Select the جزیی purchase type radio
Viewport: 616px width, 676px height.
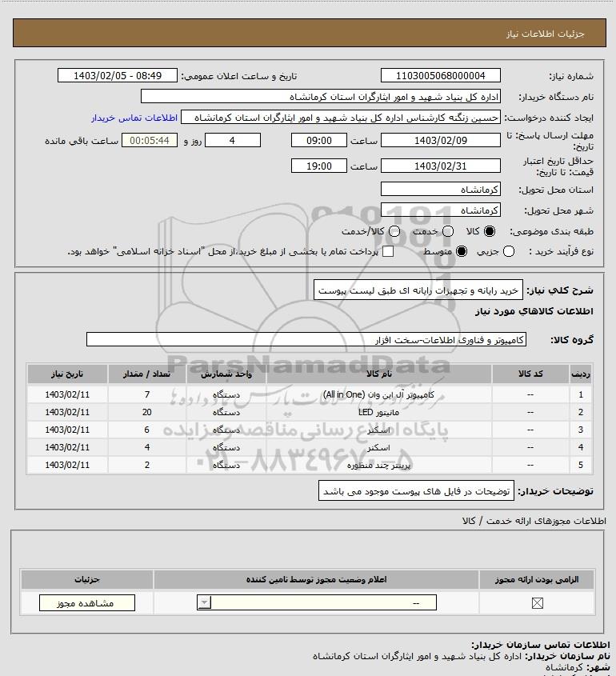509,251
